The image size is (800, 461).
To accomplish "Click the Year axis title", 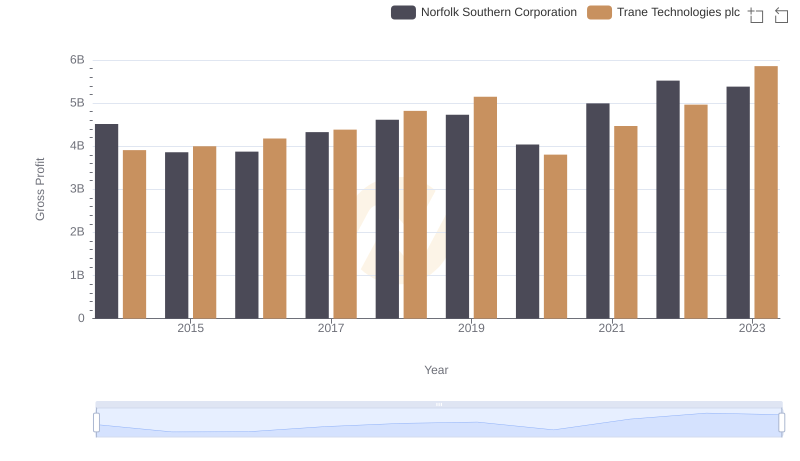I will 436,370.
